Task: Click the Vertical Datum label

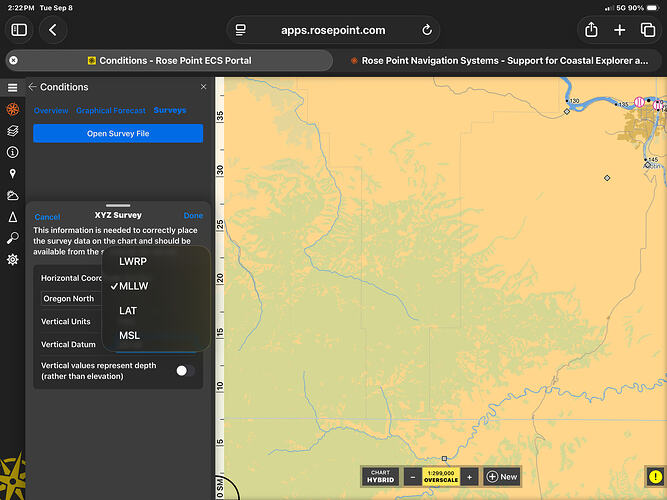Action: [68, 344]
